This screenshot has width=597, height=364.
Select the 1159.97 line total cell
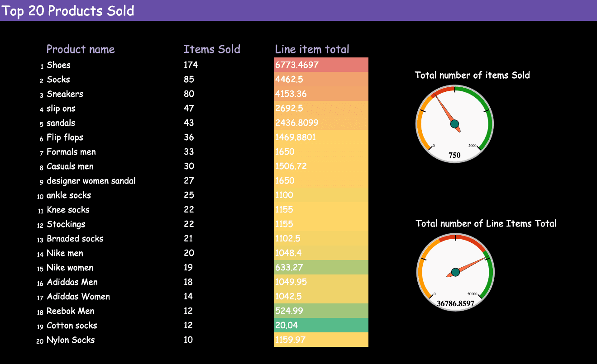pyautogui.click(x=321, y=340)
